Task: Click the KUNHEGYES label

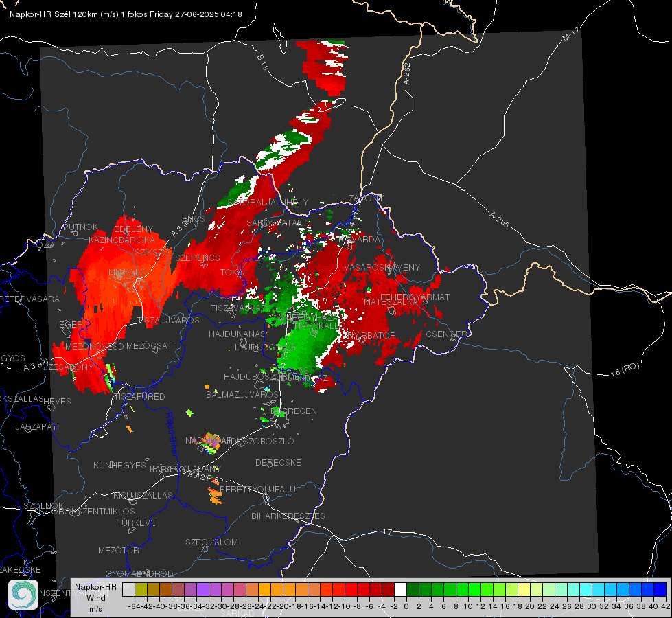Action: [x=119, y=465]
